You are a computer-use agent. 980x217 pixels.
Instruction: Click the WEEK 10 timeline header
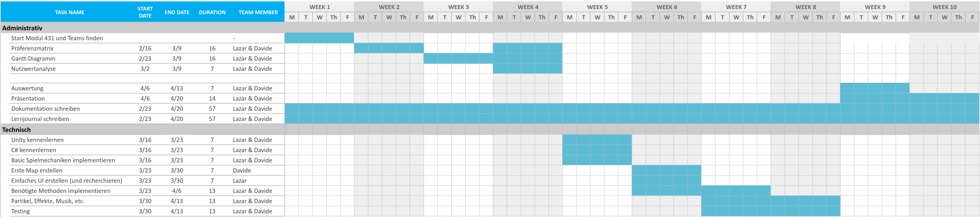944,7
